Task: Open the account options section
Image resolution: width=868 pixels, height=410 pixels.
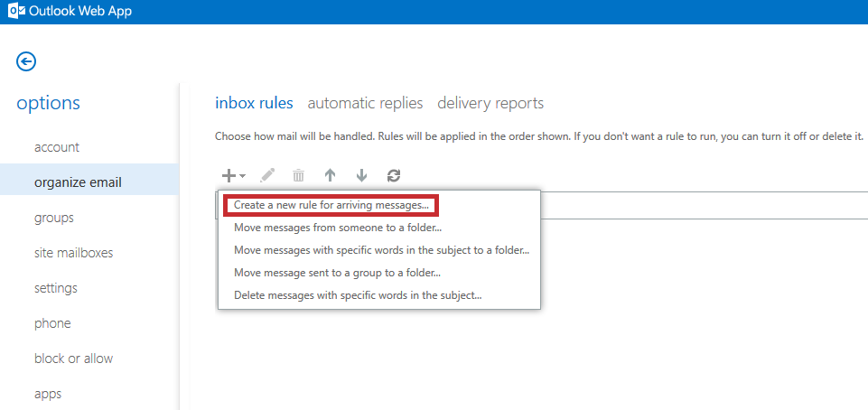Action: (x=57, y=147)
